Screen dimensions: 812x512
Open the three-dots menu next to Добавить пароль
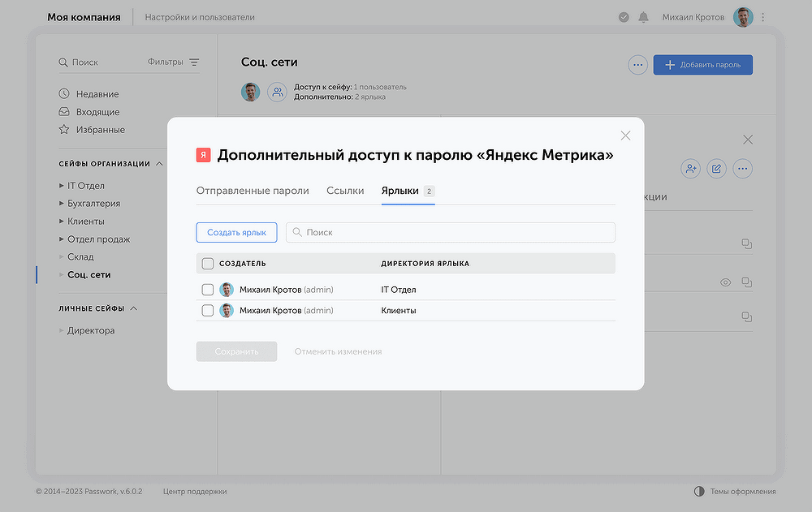coord(637,65)
